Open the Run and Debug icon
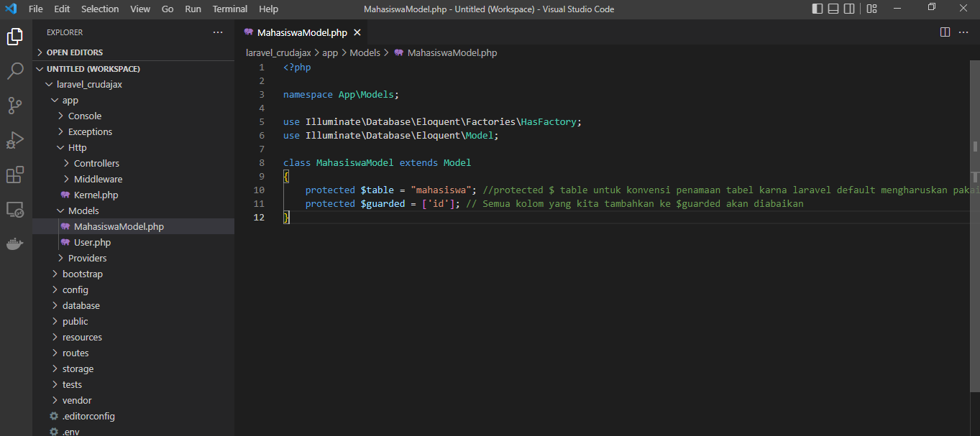 14,140
